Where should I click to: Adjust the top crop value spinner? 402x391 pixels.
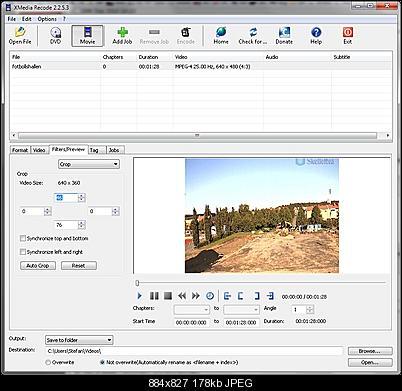click(x=82, y=198)
